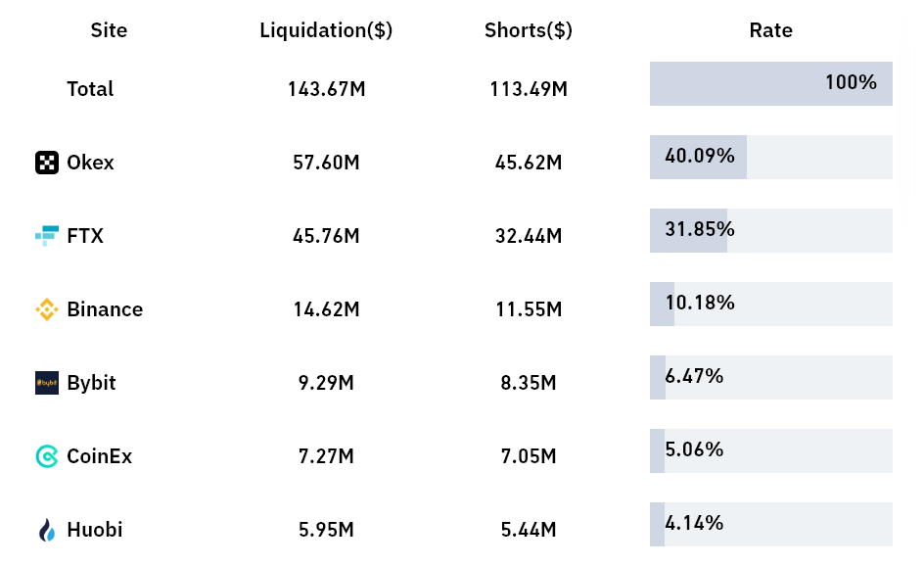Click the Okex exchange logo icon
The image size is (924, 566).
tap(47, 163)
